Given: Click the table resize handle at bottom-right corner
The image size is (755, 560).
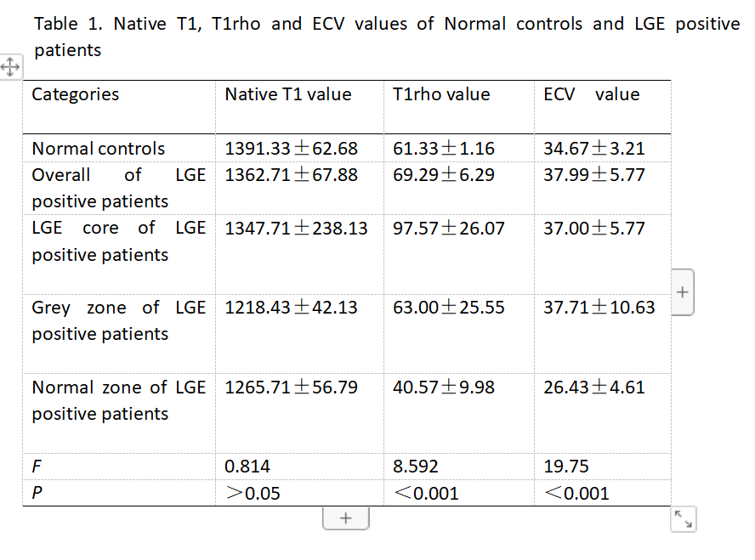Looking at the screenshot, I should pyautogui.click(x=683, y=519).
